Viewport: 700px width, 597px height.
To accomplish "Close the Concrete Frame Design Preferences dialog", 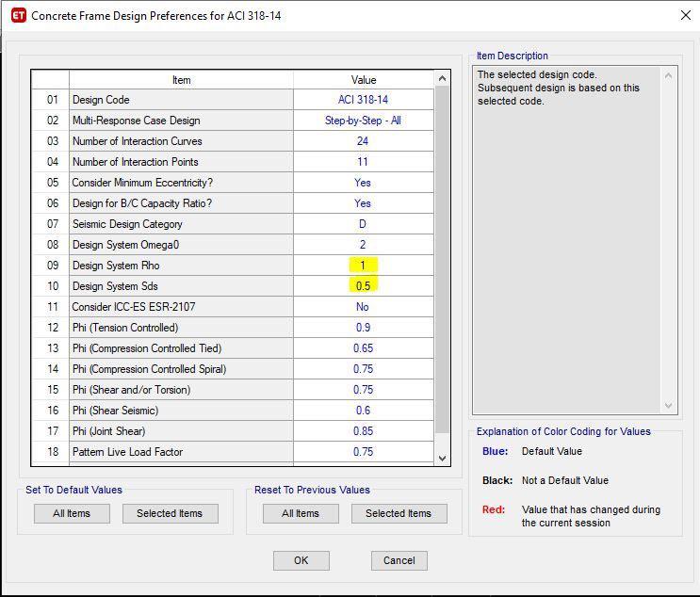I will tap(684, 15).
